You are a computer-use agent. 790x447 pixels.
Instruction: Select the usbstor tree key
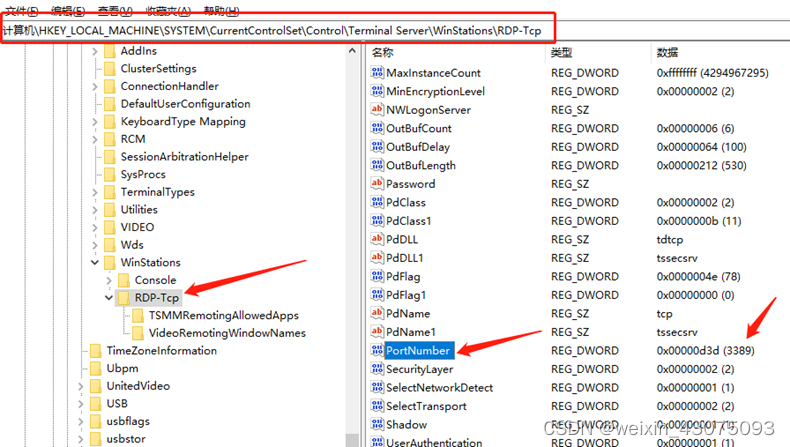125,439
